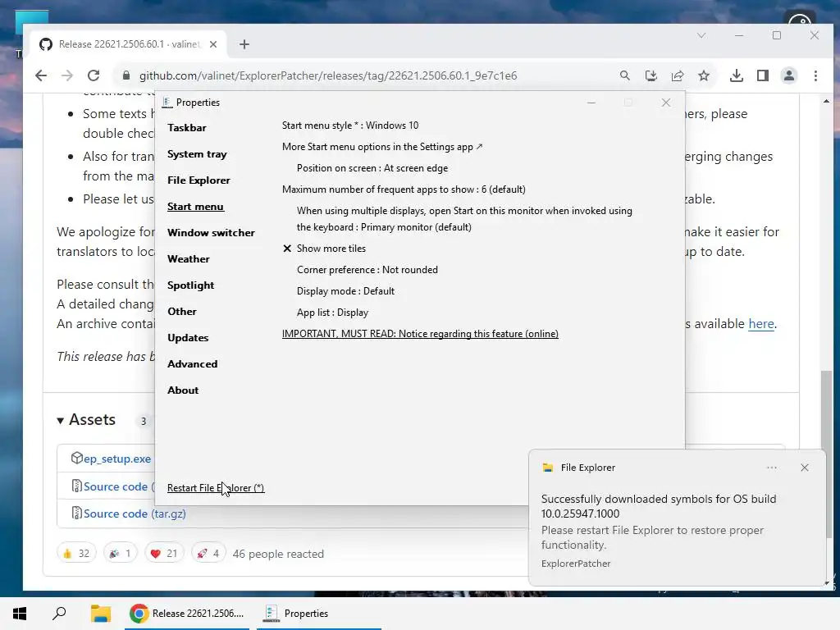Change multiple displays Primary monitor setting
This screenshot has height=630, width=840.
coord(464,219)
